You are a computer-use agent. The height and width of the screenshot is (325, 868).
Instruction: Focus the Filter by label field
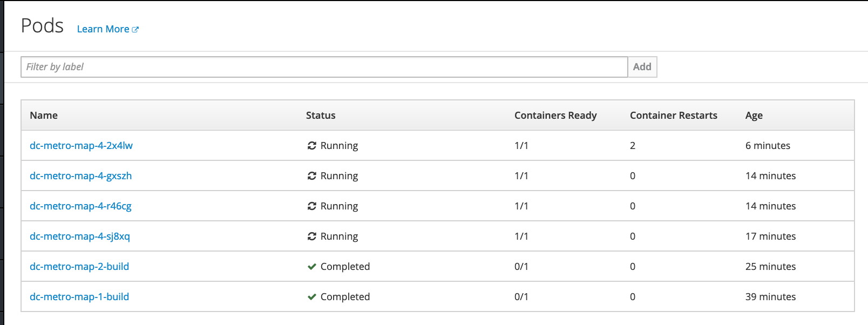click(324, 67)
